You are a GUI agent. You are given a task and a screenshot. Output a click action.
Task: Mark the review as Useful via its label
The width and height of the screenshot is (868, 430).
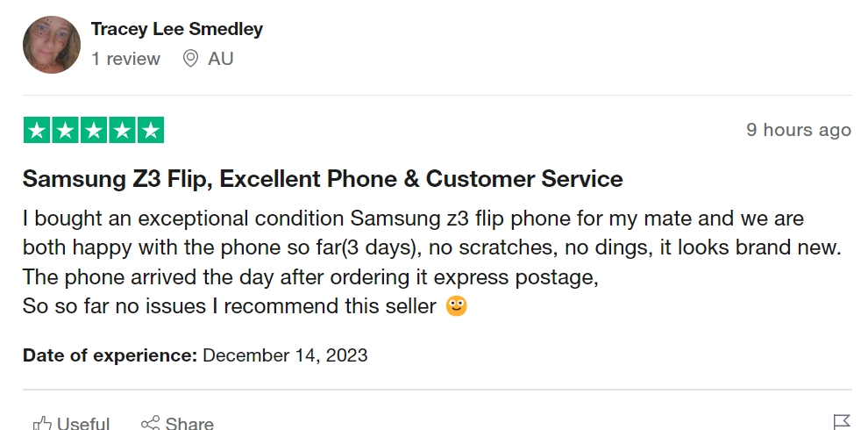click(83, 425)
